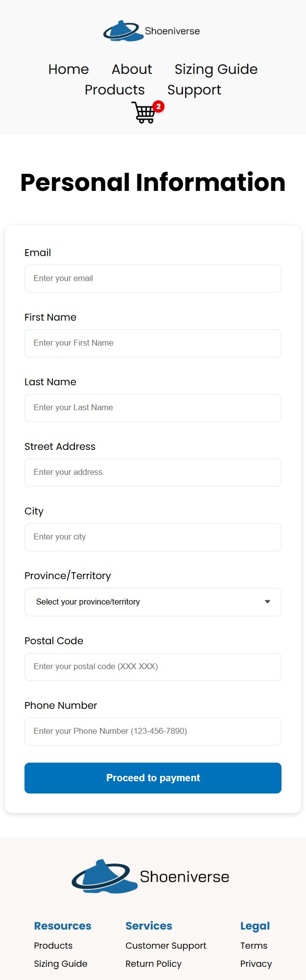
Task: Select the Postal Code field
Action: [x=153, y=667]
